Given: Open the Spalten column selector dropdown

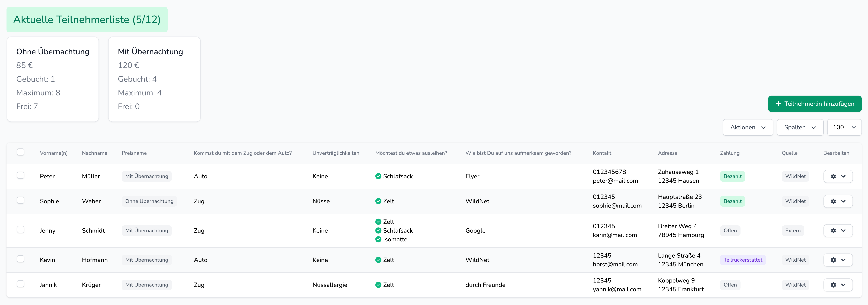Looking at the screenshot, I should click(800, 127).
